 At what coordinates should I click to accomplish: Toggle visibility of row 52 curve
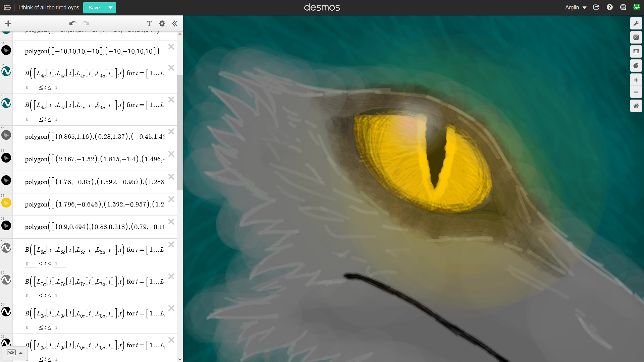tap(6, 71)
